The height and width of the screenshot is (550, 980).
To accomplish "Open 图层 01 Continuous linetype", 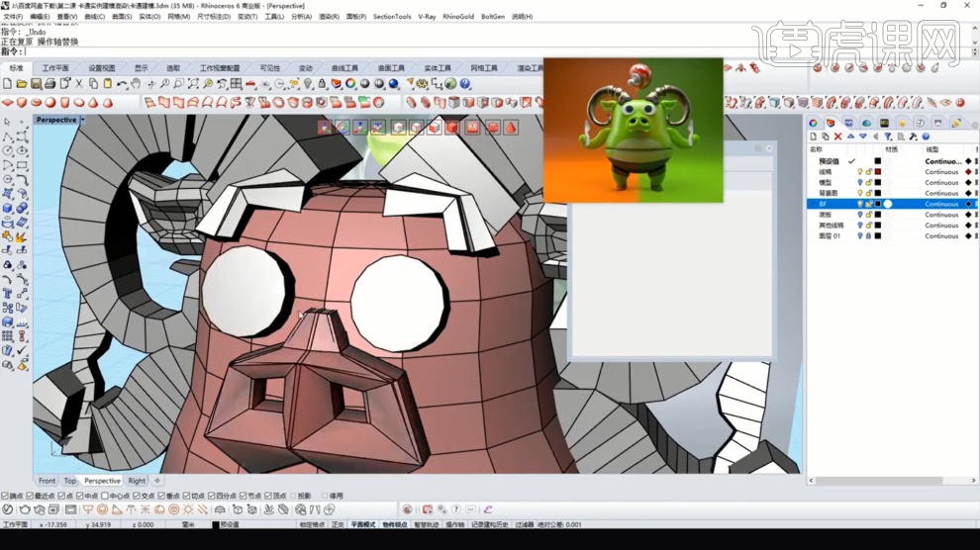I will (941, 236).
